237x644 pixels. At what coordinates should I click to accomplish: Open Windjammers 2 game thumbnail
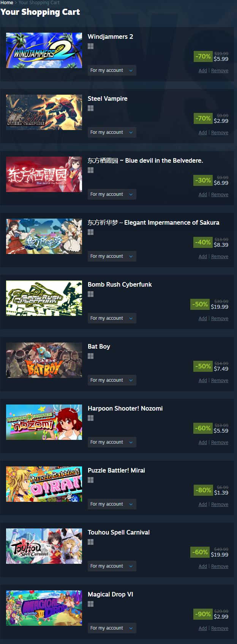[x=44, y=50]
